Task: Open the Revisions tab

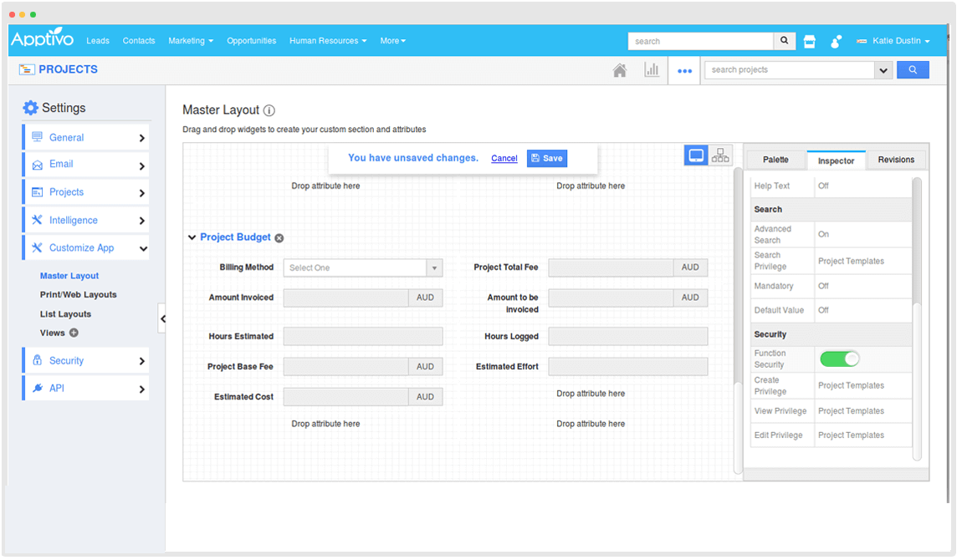Action: tap(896, 160)
